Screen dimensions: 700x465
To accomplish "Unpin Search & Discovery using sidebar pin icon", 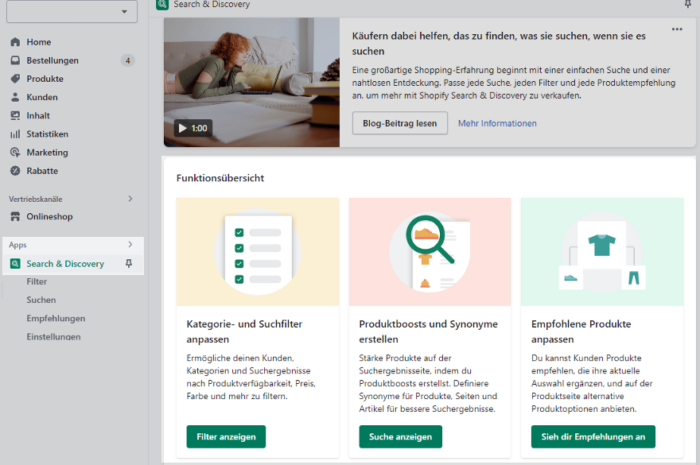I will tap(129, 263).
